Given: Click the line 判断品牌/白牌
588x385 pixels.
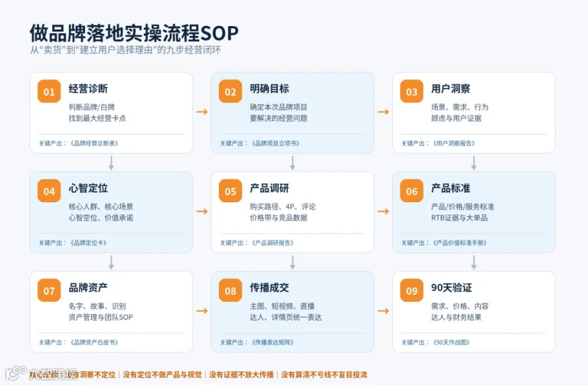Looking at the screenshot, I should (x=91, y=107).
